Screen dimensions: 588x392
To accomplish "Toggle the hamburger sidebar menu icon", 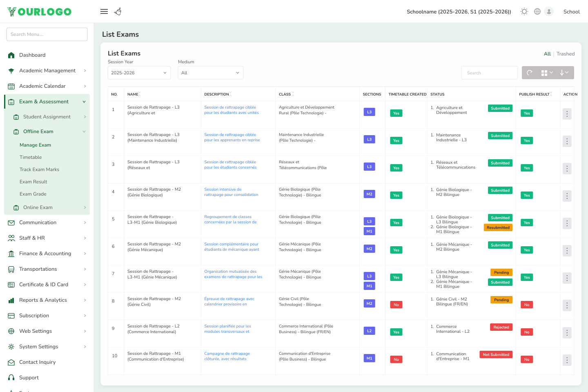I will click(x=104, y=11).
